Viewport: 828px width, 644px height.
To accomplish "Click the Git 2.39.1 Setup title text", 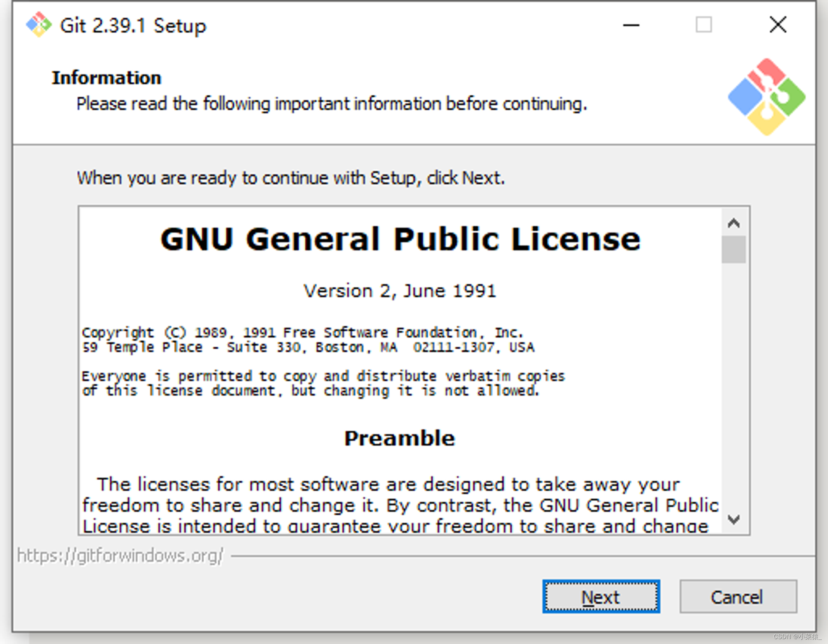I will coord(133,26).
